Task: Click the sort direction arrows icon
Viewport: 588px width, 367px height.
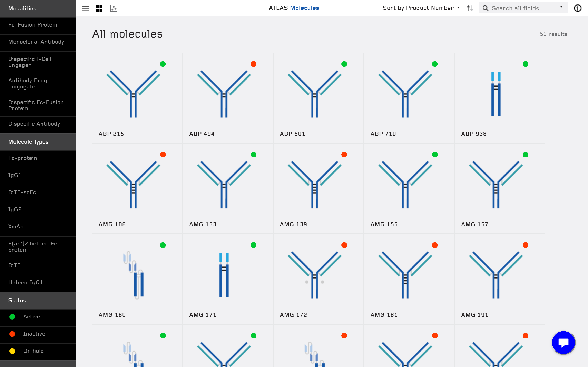Action: (x=469, y=8)
